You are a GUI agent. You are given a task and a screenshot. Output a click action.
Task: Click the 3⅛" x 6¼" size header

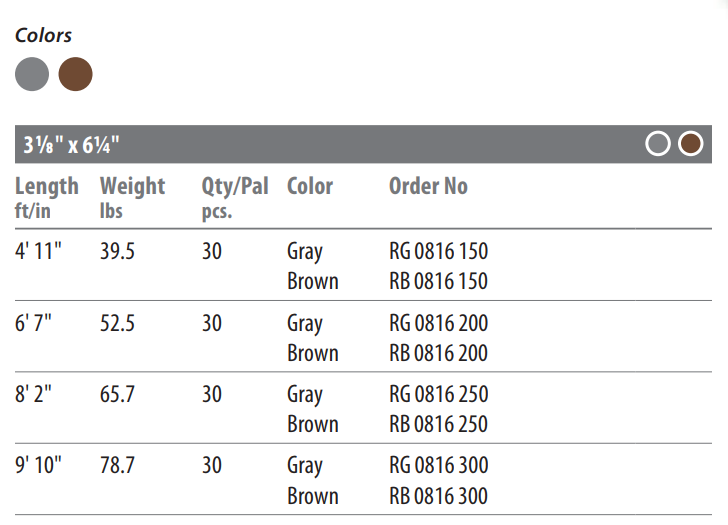pyautogui.click(x=72, y=145)
